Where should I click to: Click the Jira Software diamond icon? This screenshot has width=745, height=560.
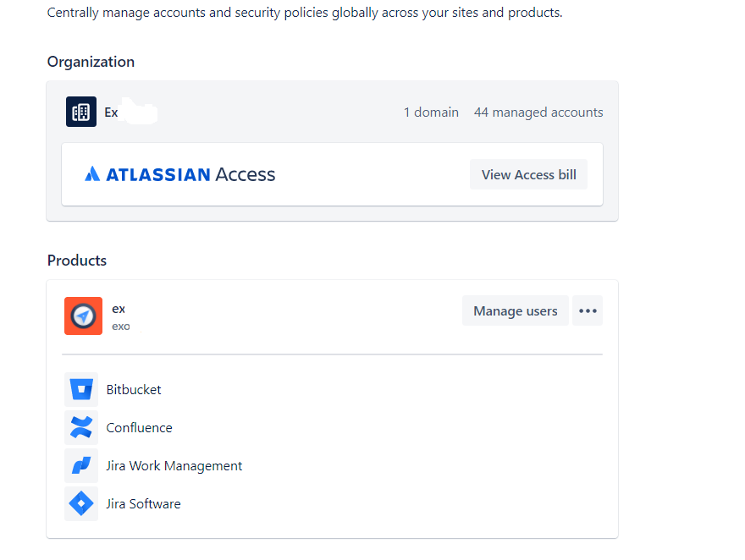click(x=81, y=503)
